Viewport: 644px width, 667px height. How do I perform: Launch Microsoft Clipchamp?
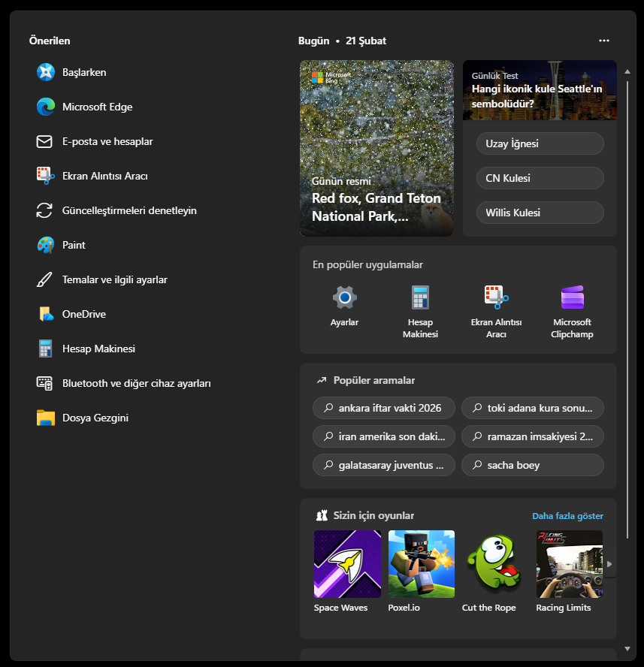point(572,312)
